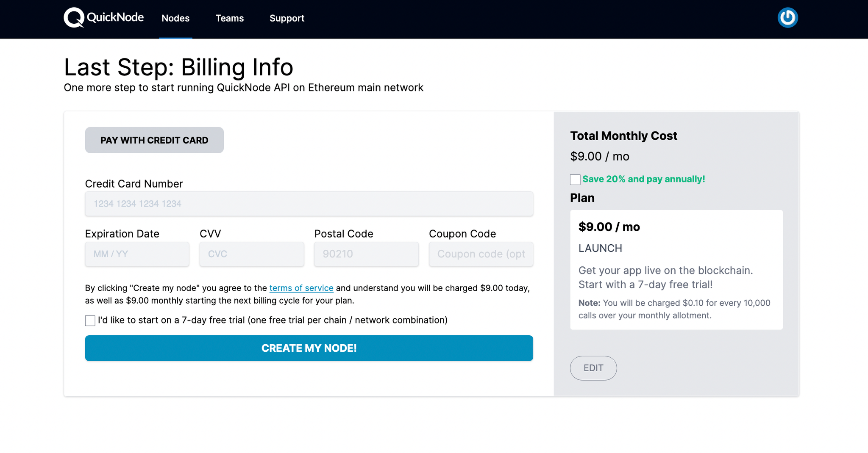Image resolution: width=868 pixels, height=453 pixels.
Task: Focus the Postal Code field
Action: tap(366, 254)
